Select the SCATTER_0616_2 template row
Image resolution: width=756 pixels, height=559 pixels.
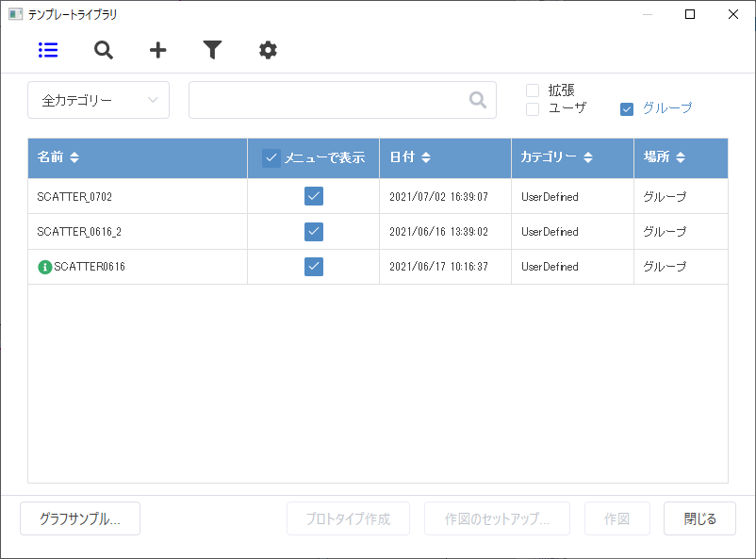click(377, 232)
